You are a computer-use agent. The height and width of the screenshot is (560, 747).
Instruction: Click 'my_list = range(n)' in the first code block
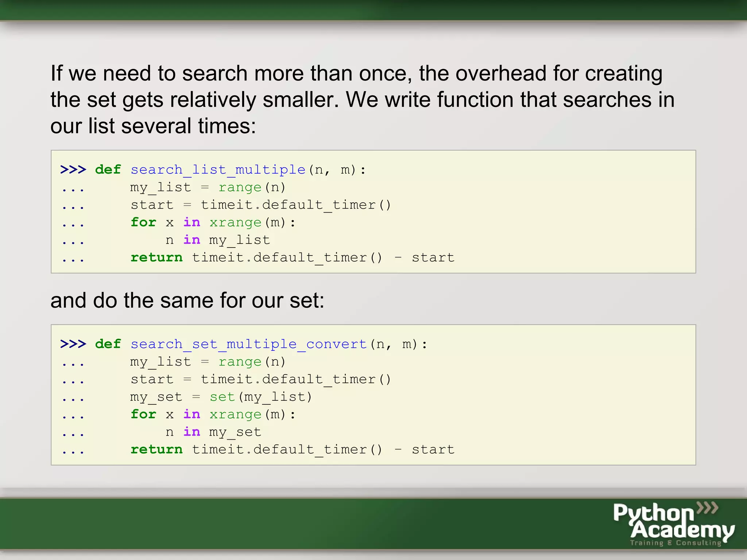point(208,187)
